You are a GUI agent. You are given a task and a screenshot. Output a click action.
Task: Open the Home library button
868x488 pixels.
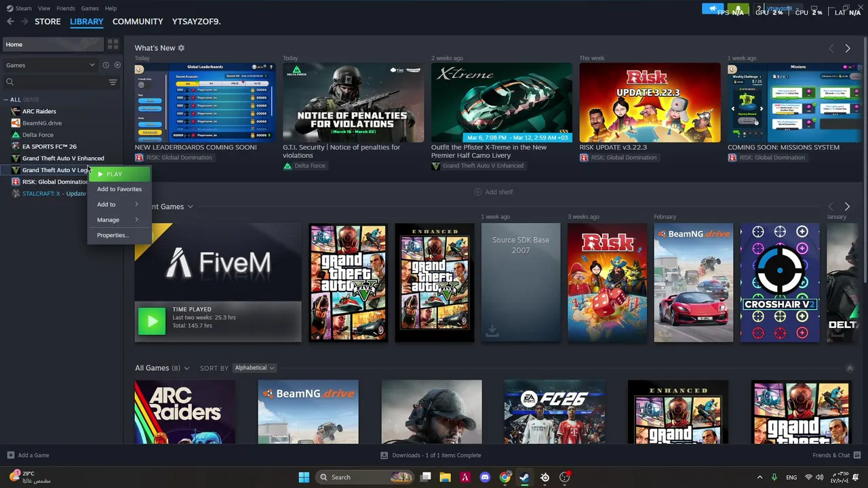click(54, 44)
